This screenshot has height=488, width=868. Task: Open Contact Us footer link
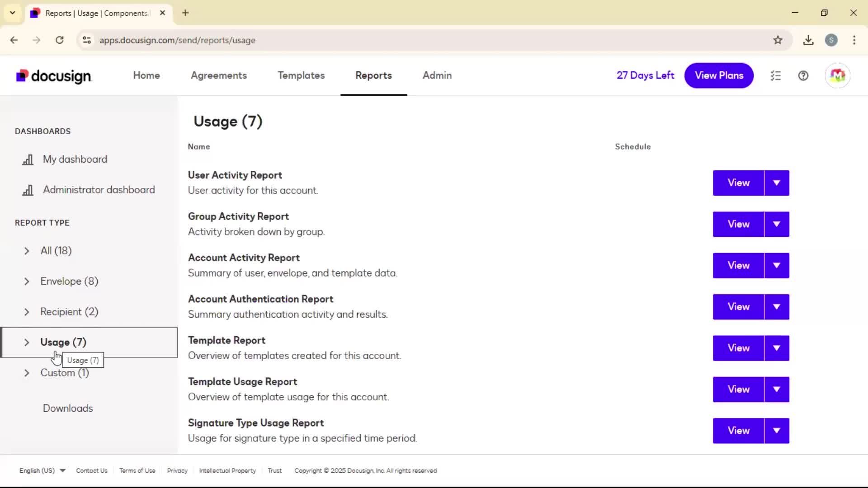pyautogui.click(x=92, y=470)
